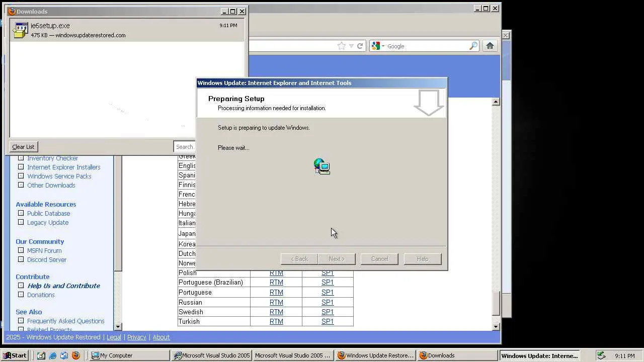Open Donations link
The width and height of the screenshot is (644, 362).
click(41, 295)
